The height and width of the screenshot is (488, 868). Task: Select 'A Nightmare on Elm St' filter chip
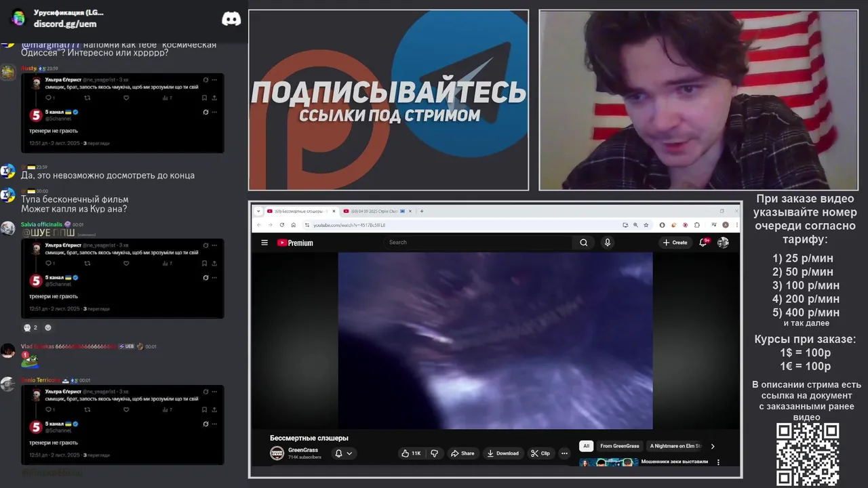click(675, 446)
